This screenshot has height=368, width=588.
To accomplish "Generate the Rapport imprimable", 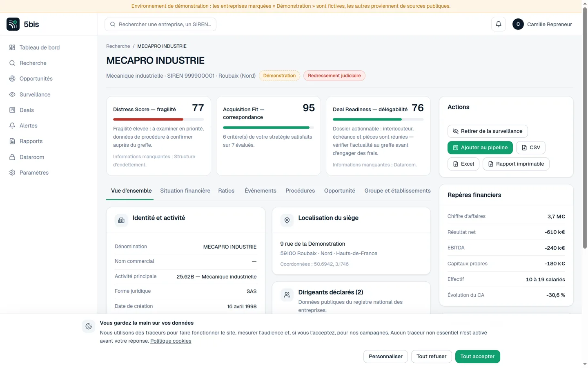I will coord(516,164).
